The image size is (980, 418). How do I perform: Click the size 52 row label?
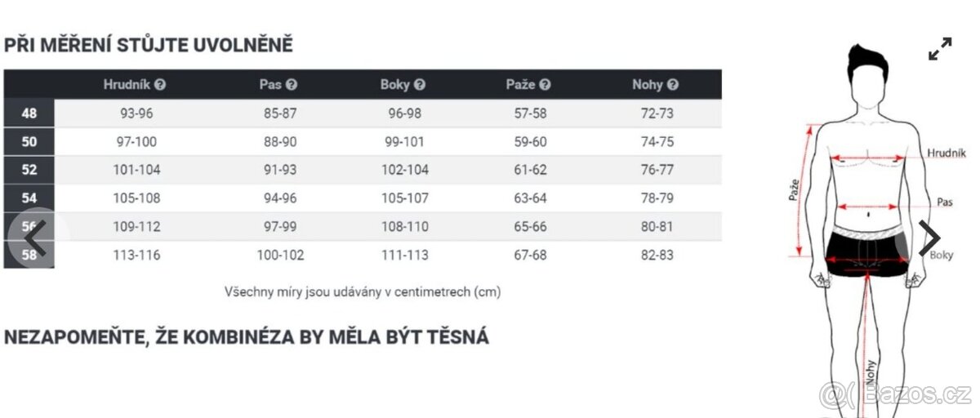click(x=29, y=171)
